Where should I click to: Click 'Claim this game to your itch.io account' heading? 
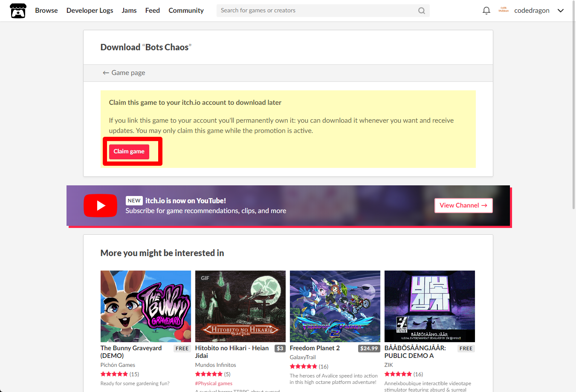coord(195,103)
